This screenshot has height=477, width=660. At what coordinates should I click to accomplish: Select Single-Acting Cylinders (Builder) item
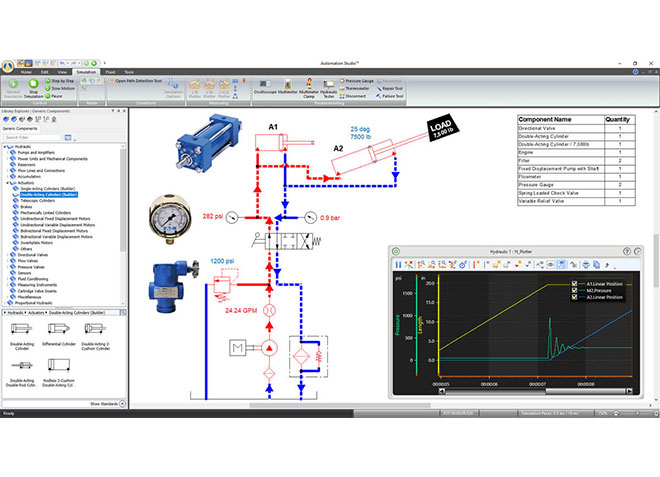click(48, 189)
